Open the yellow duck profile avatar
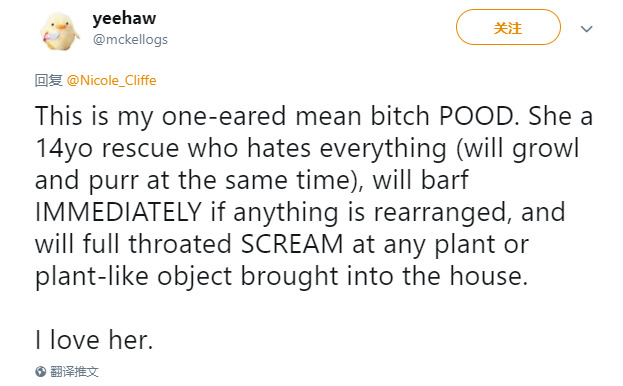Screen dimensions: 623x386 click(x=60, y=31)
